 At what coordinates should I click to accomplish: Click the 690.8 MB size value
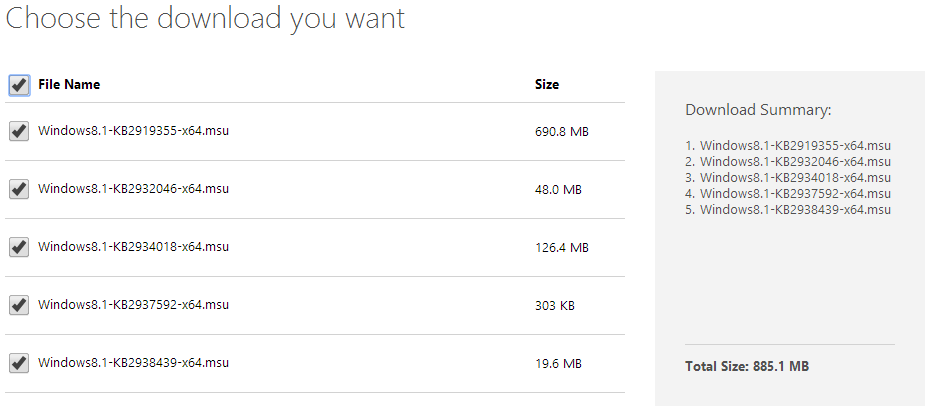pyautogui.click(x=562, y=131)
